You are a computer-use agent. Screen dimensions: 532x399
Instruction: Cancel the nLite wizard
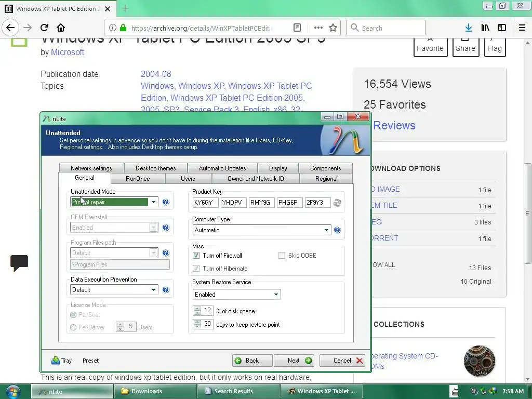pos(342,361)
